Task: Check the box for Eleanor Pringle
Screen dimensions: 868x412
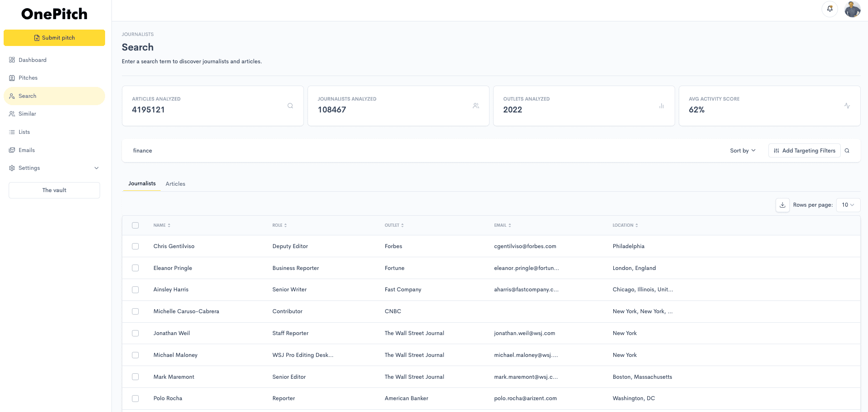Action: point(135,268)
